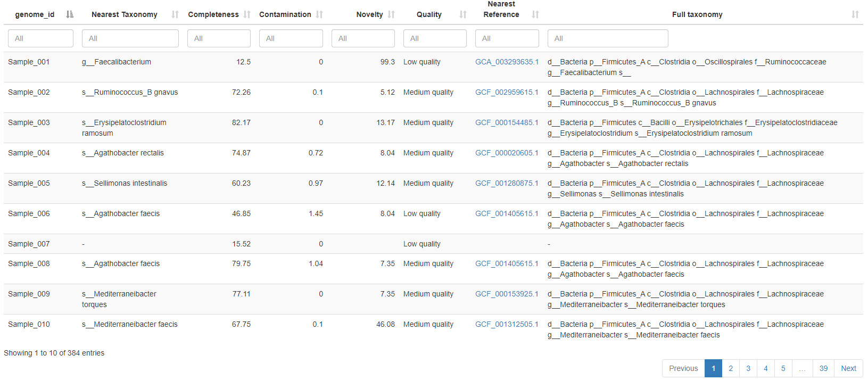Screen dimensions: 868x380
Task: Click sort icon for Nearest Taxonomy column
Action: click(x=175, y=14)
